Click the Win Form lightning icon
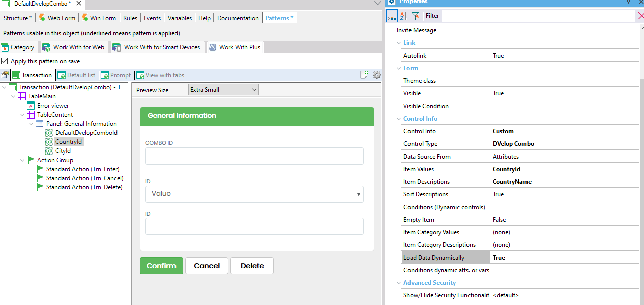Screen dimensions: 644x305 click(x=85, y=18)
